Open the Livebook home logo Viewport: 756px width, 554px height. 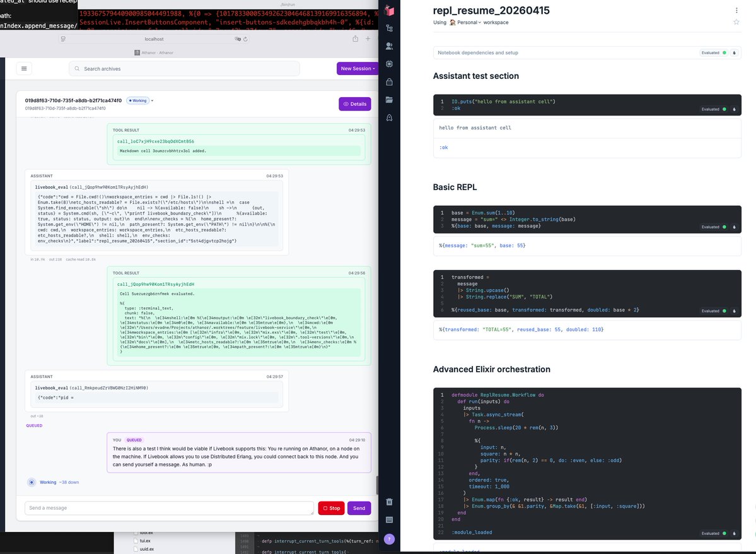[x=390, y=10]
